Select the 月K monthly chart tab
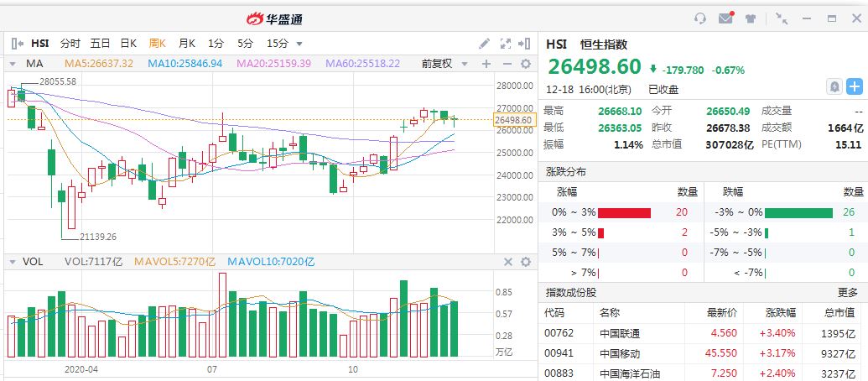The width and height of the screenshot is (868, 381). tap(186, 44)
